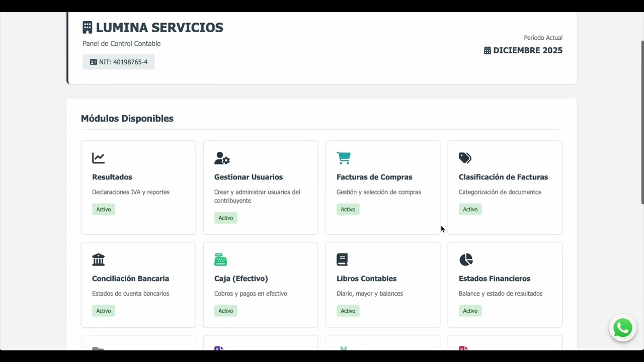The image size is (644, 362).
Task: Click the 'Período Actual' label
Action: click(x=543, y=38)
